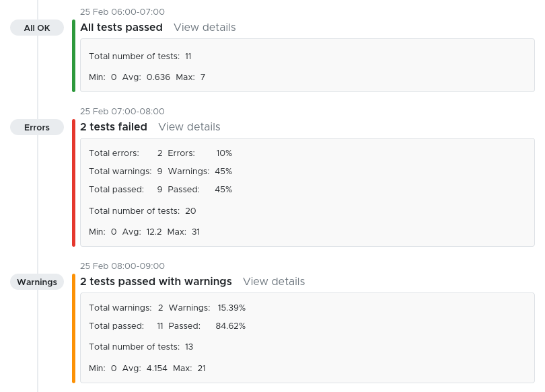Click the "Warnings" status badge
Screen dimensions: 545x392
pyautogui.click(x=37, y=282)
